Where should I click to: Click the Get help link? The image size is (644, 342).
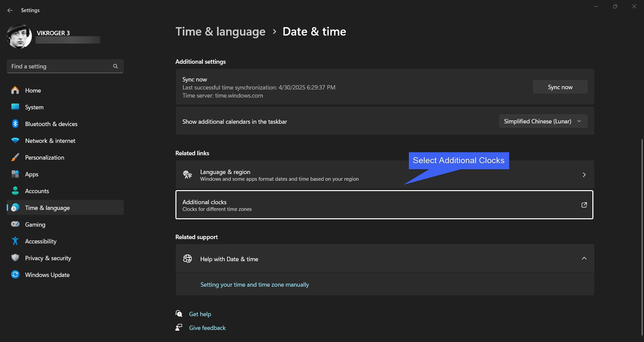click(200, 314)
